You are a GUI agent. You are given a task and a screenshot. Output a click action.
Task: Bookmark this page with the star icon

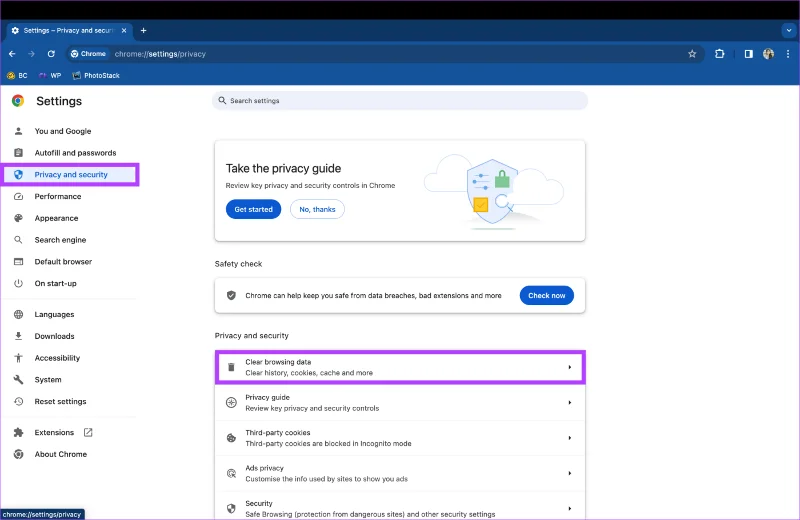pyautogui.click(x=692, y=54)
